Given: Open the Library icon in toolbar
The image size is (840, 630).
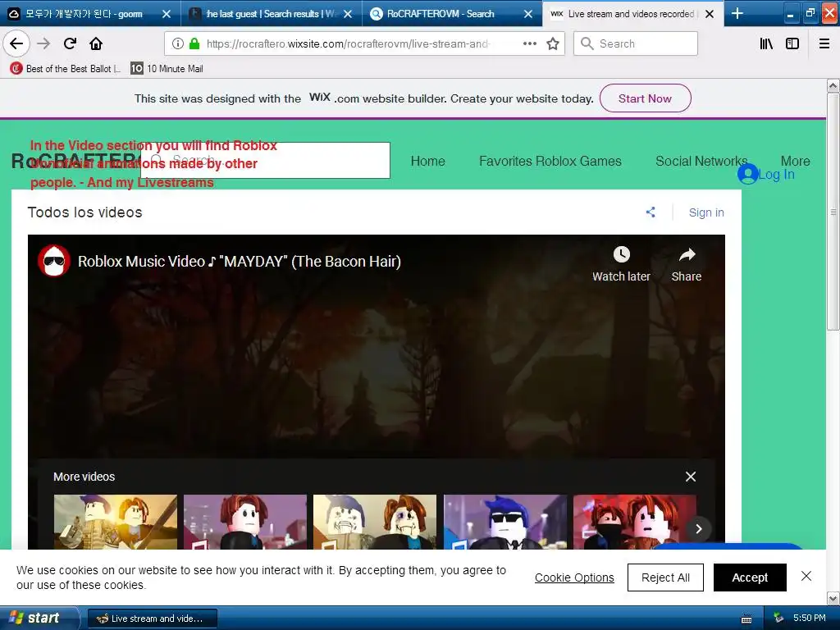Looking at the screenshot, I should click(766, 43).
